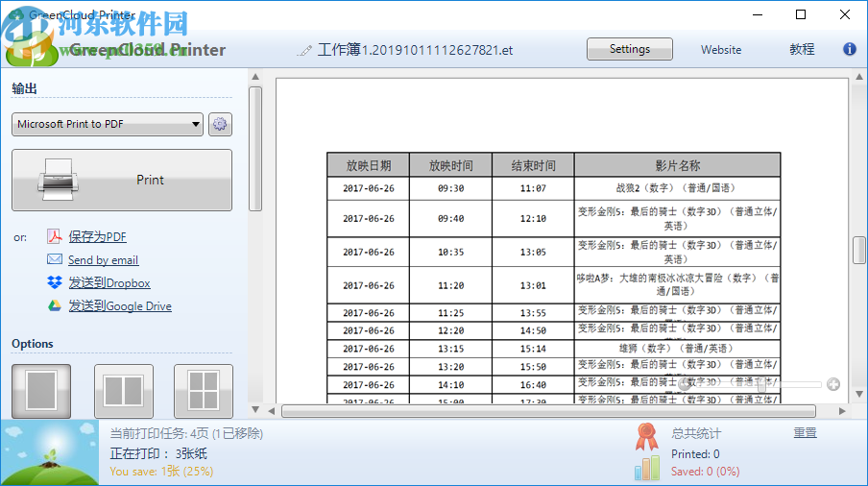Screen dimensions: 868x486
Task: Select two pages per sheet layout
Action: [124, 391]
